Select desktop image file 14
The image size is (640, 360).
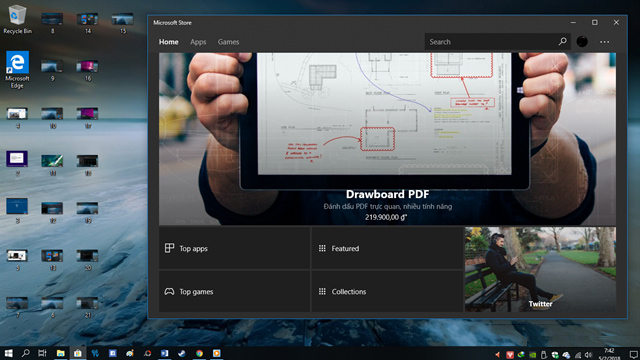(x=88, y=23)
